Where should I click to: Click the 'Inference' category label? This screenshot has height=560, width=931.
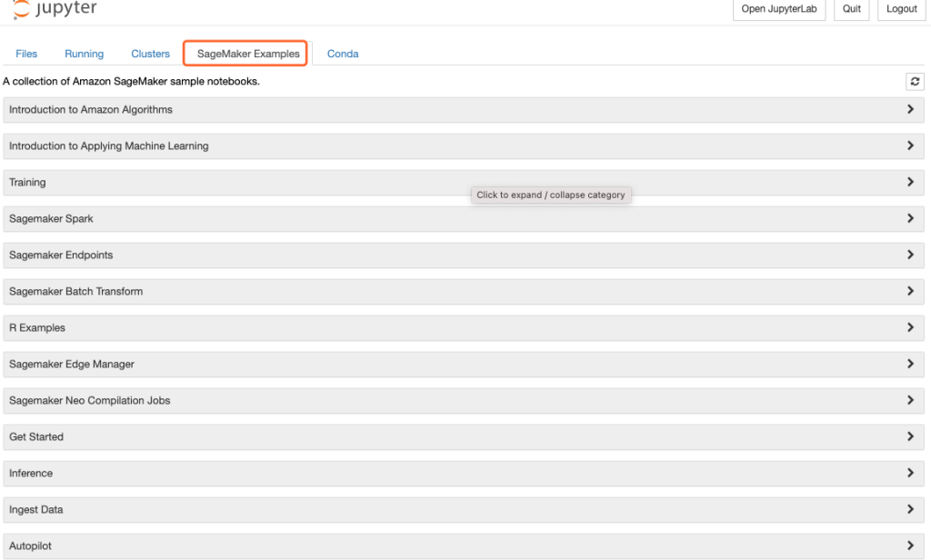pyautogui.click(x=31, y=474)
